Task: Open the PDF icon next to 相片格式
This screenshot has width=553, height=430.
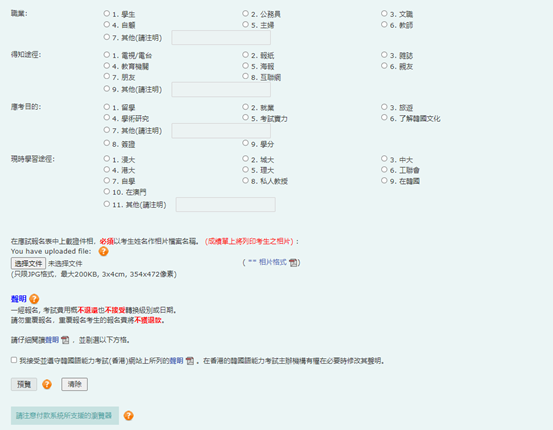Action: (293, 262)
